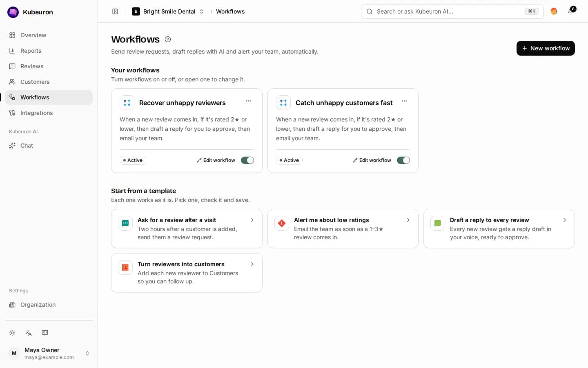The width and height of the screenshot is (588, 368).
Task: Click Active status badge on Catch unhappy customers fast
Action: tap(289, 160)
